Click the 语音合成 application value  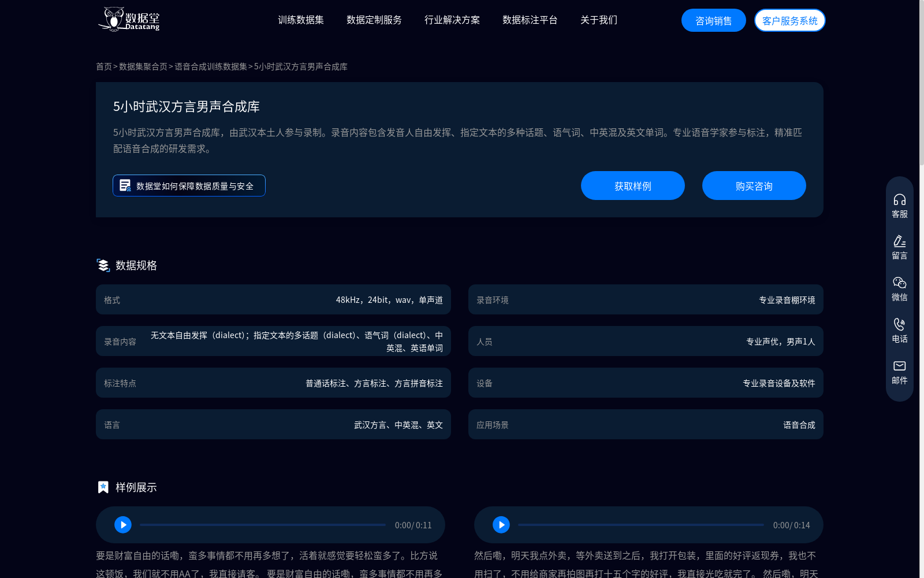(x=799, y=425)
